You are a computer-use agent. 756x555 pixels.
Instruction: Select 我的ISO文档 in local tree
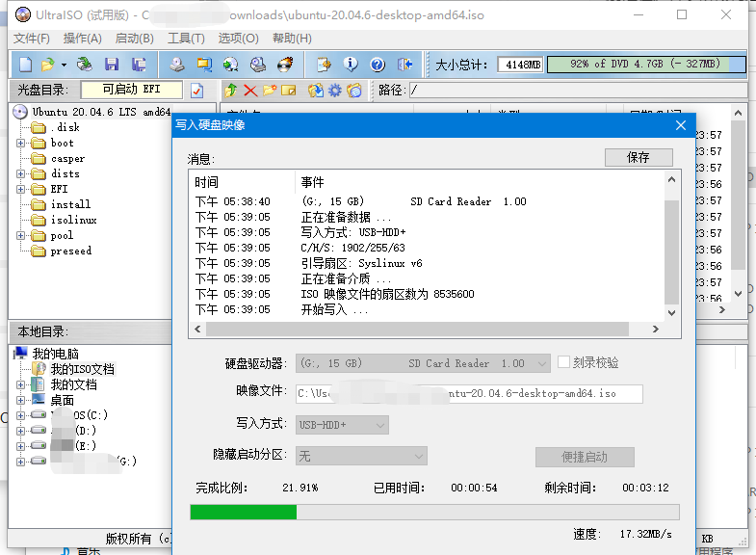[83, 369]
